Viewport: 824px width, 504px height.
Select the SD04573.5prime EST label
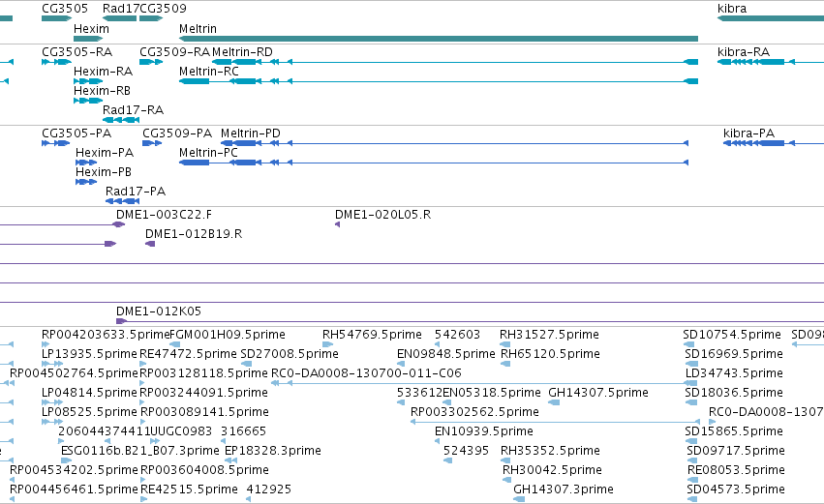click(x=736, y=490)
